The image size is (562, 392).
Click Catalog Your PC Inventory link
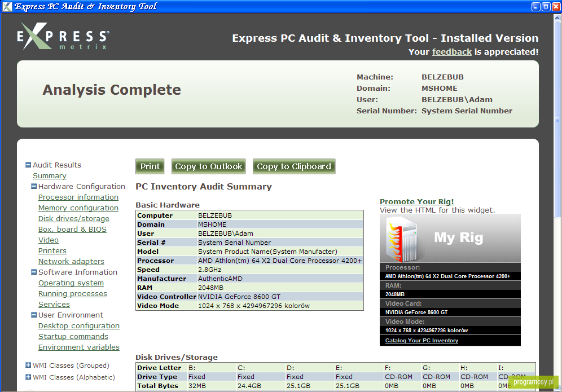(421, 341)
